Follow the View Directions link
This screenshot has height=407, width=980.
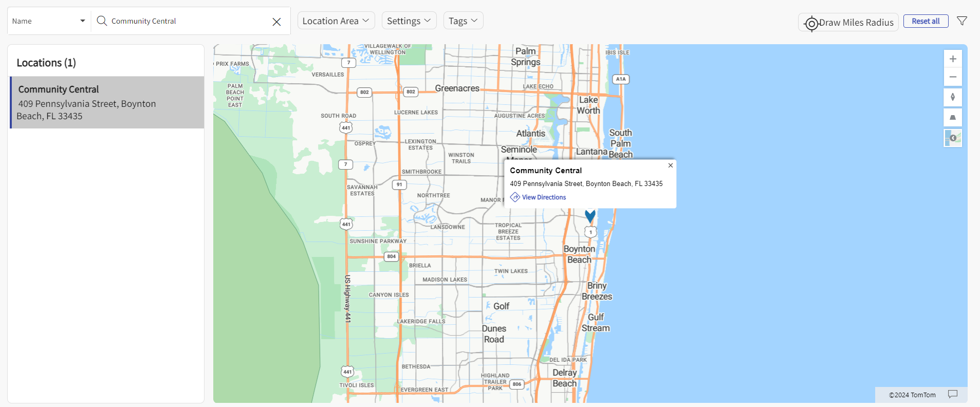click(543, 197)
